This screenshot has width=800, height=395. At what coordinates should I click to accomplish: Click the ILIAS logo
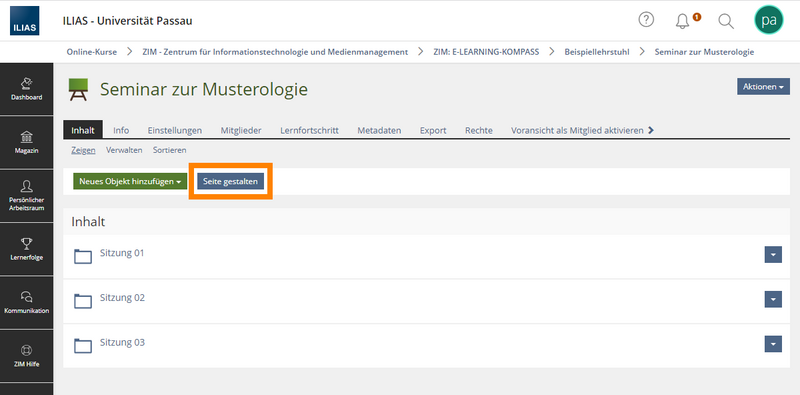click(x=24, y=21)
